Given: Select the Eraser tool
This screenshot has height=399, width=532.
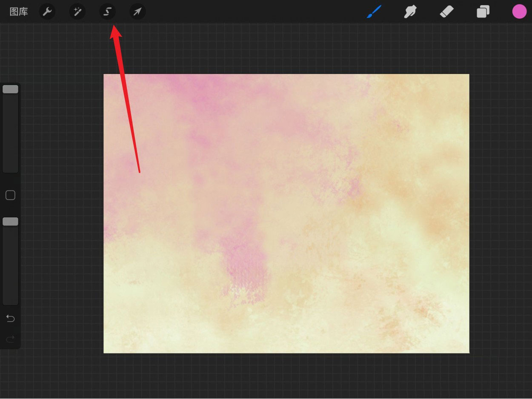Looking at the screenshot, I should [446, 11].
